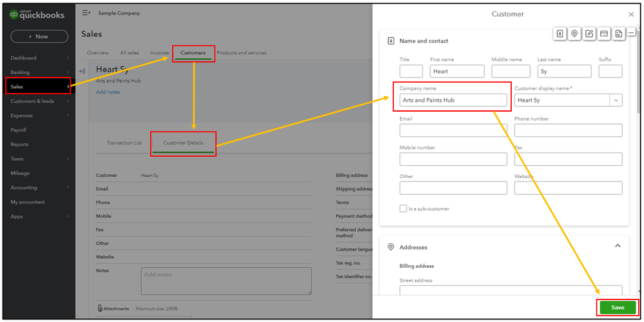Close the Customer panel with X
Viewport: 644px width, 322px height.
[631, 14]
